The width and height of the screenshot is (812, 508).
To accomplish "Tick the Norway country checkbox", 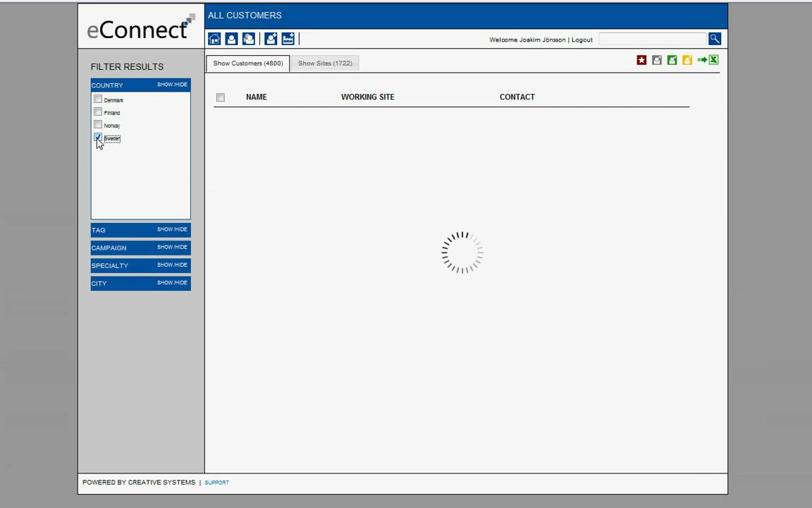I will coord(98,124).
